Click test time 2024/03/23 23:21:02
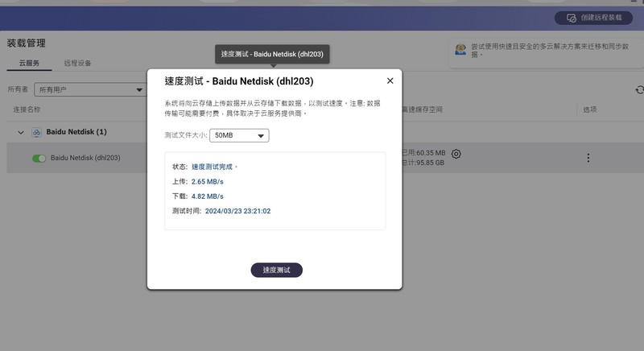Image resolution: width=644 pixels, height=351 pixels. coord(237,211)
